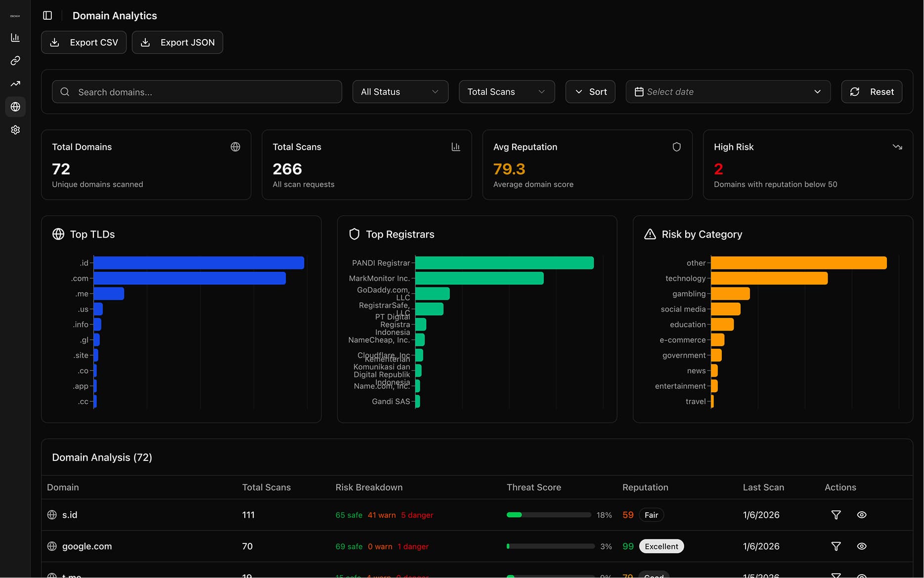Click the filter funnel icon for s.id row

click(836, 514)
